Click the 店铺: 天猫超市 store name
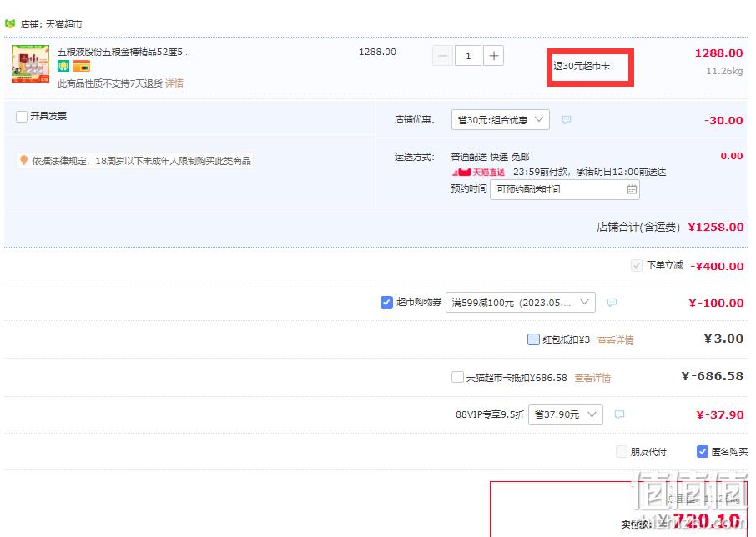 pyautogui.click(x=51, y=24)
